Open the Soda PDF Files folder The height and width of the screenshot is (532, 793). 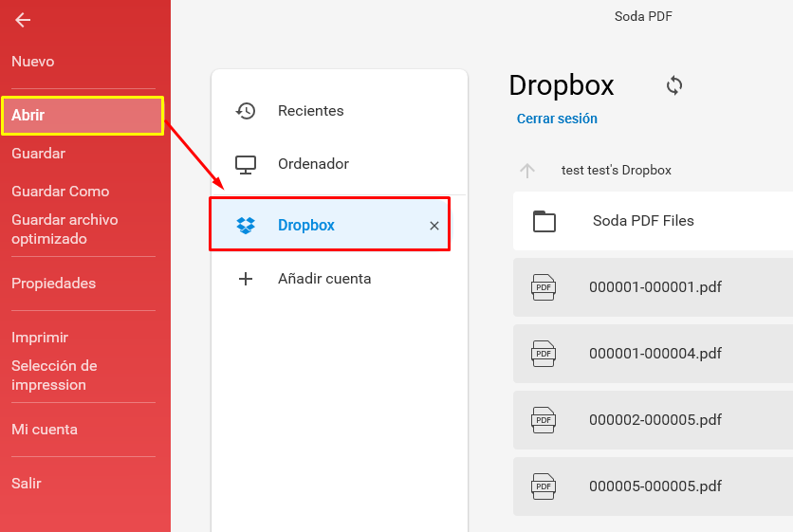pyautogui.click(x=653, y=221)
